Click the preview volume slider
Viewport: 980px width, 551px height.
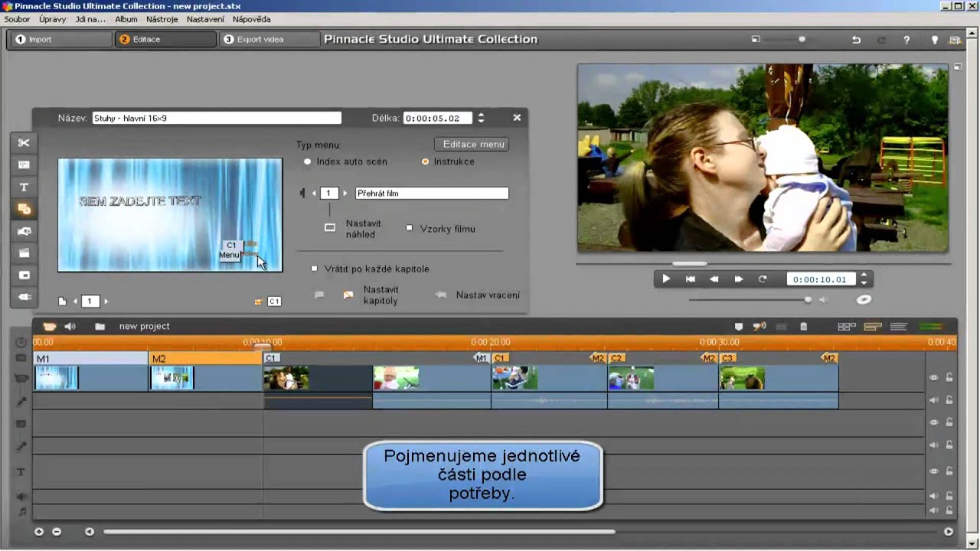click(750, 300)
